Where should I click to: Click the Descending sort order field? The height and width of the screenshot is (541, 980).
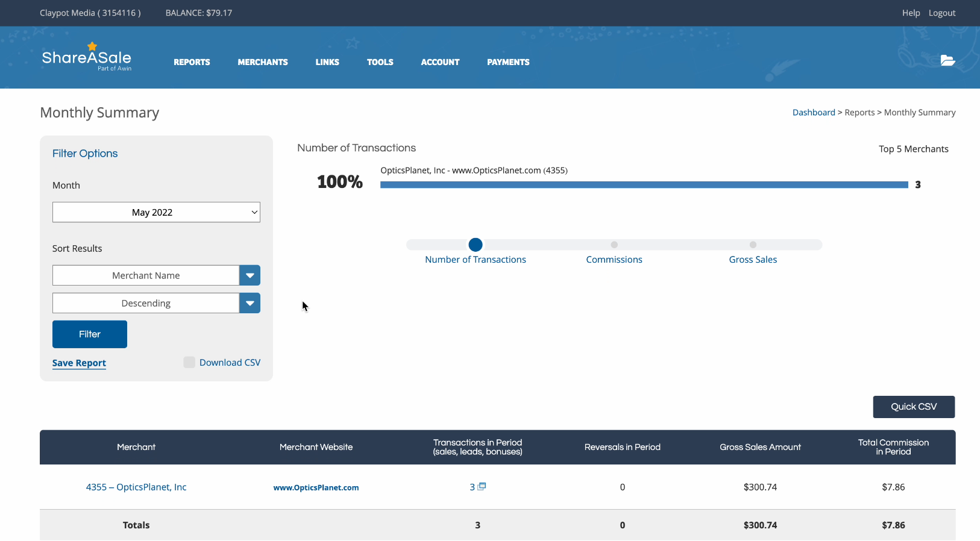click(146, 303)
